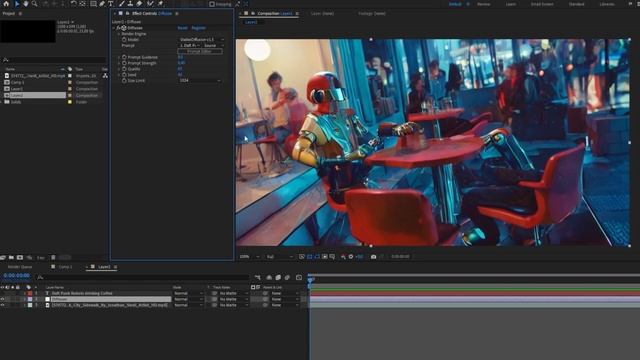Click yellow label swatch of Solids folder
The width and height of the screenshot is (640, 360).
pyautogui.click(x=70, y=102)
